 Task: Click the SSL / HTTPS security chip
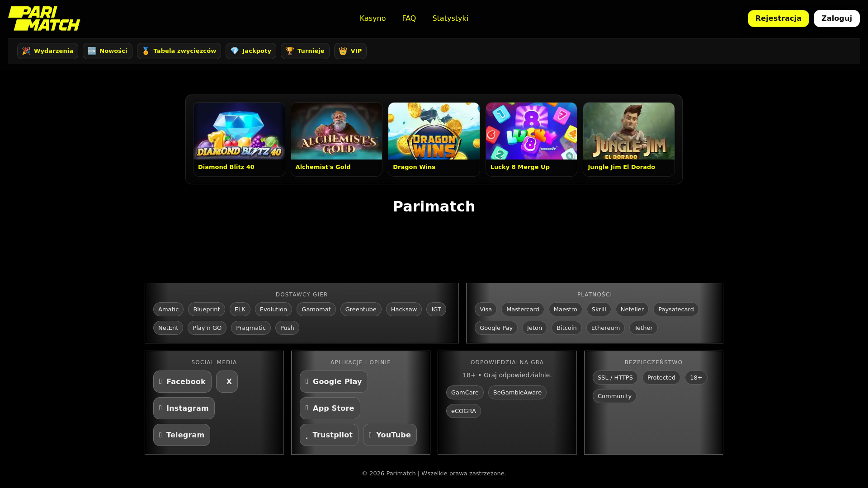tap(615, 378)
